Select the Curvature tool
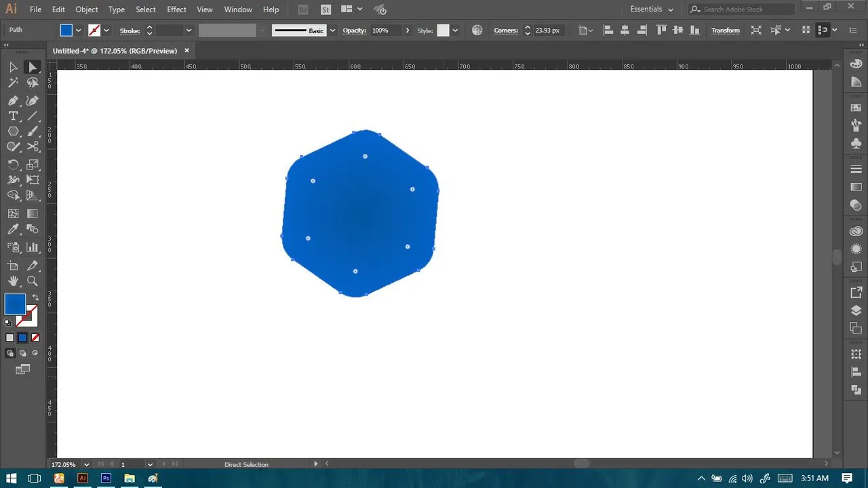 [x=33, y=100]
